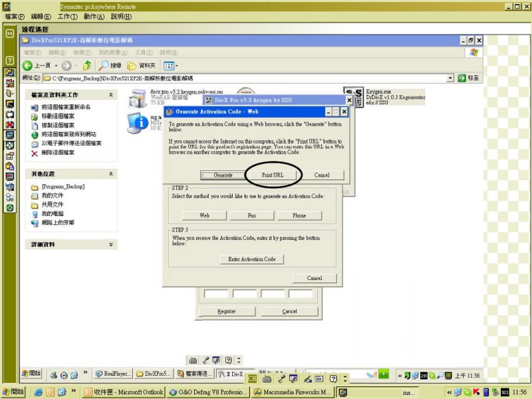Switch to DivXPro5 folder in remote taskbar
This screenshot has height=399, width=532.
[154, 374]
